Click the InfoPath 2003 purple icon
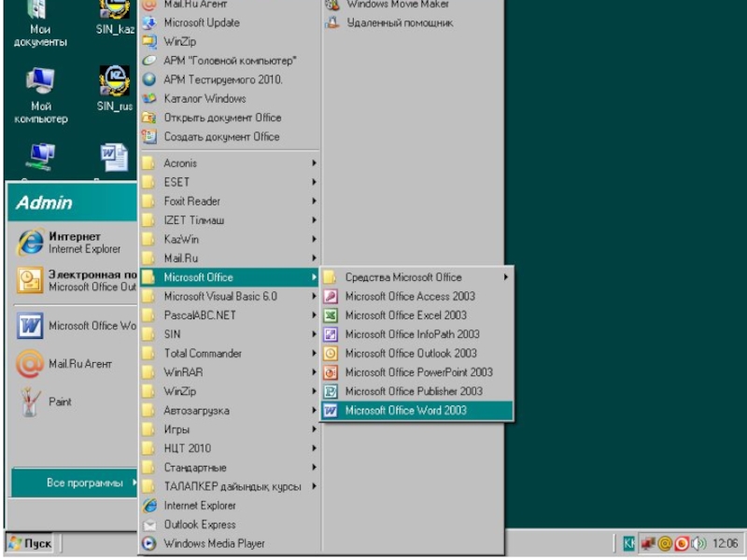 (331, 334)
